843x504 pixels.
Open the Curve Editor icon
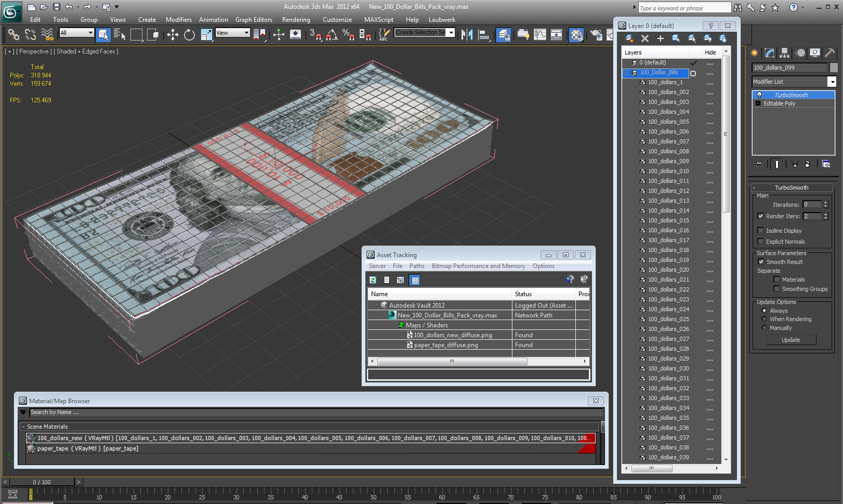click(x=540, y=35)
